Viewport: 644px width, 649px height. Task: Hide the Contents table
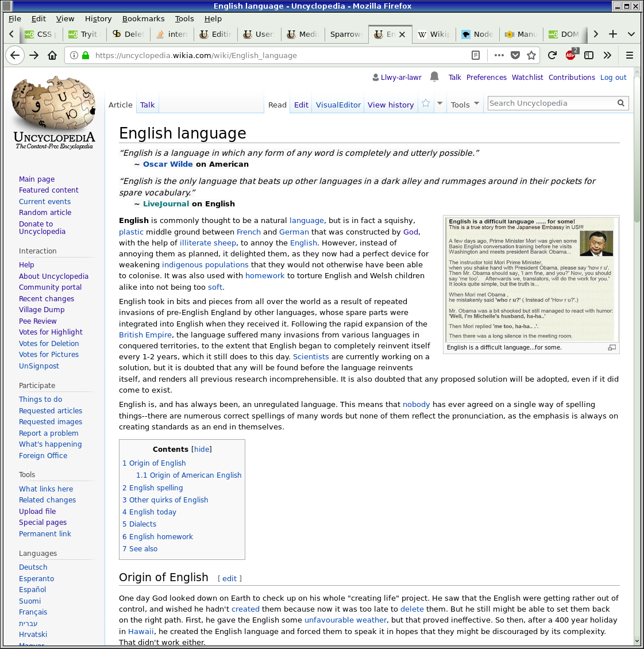click(x=202, y=450)
